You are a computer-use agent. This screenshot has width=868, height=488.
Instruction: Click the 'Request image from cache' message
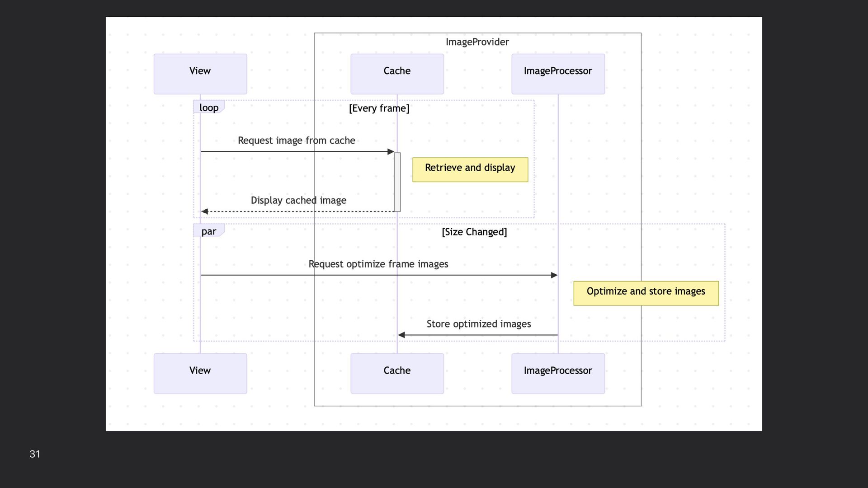[x=297, y=141]
